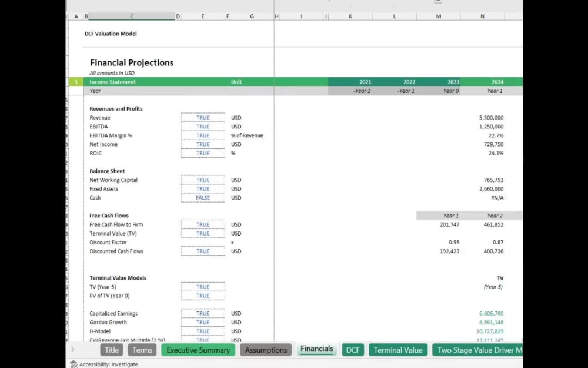Go to the DCF sheet tab
The height and width of the screenshot is (368, 588).
pos(352,350)
